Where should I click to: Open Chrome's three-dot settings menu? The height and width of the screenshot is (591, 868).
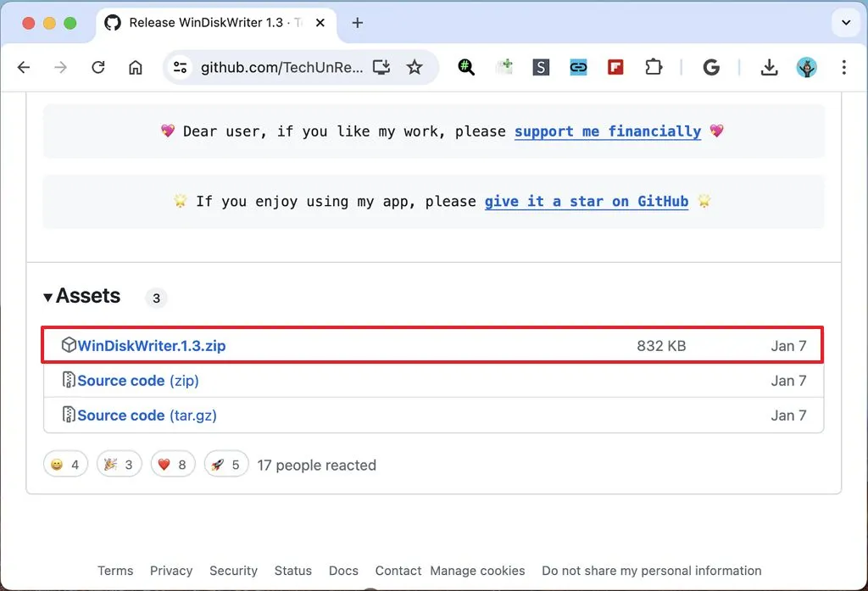844,66
